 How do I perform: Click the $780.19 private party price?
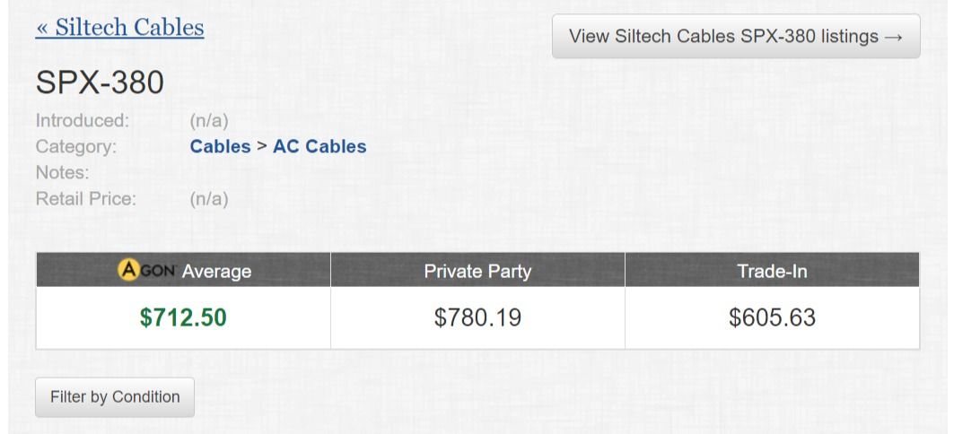[x=477, y=317]
